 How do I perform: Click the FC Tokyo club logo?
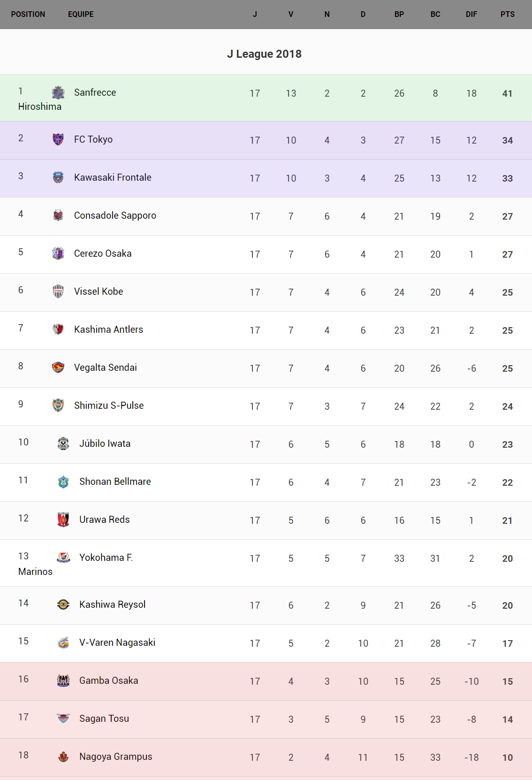pyautogui.click(x=58, y=139)
